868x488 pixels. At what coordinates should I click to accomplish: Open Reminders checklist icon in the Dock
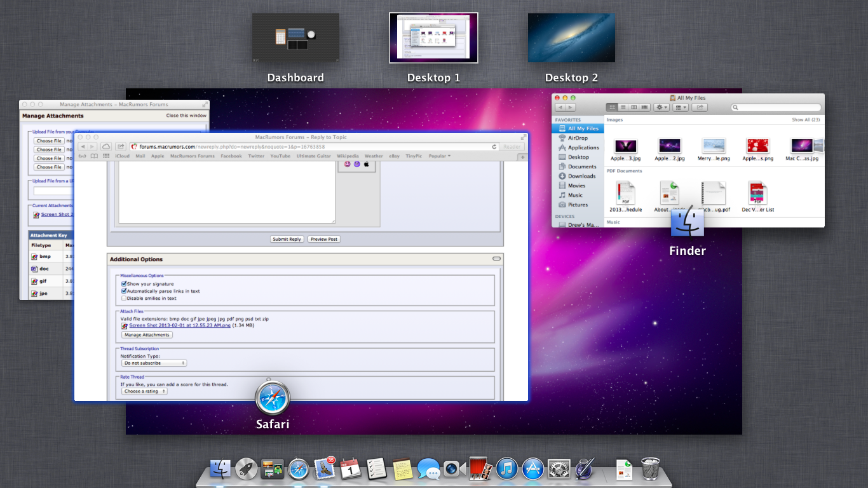point(377,469)
